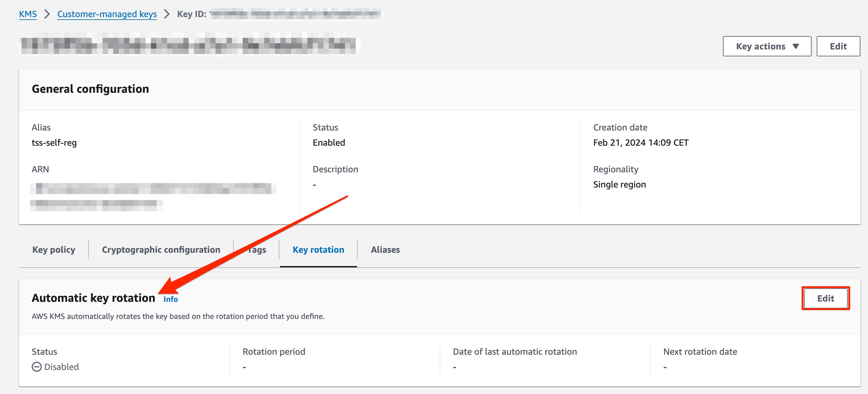Viewport: 868px width, 394px height.
Task: Click the Rotation period label
Action: (274, 352)
